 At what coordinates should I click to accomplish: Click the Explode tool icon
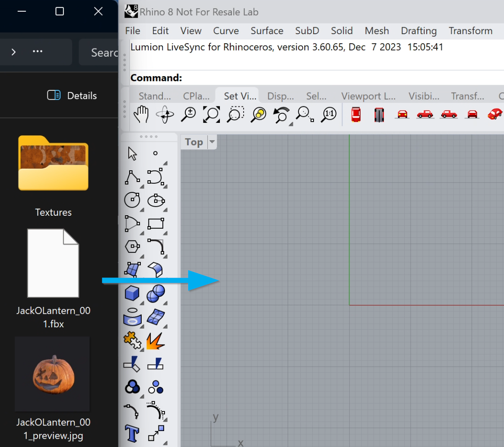pos(155,341)
